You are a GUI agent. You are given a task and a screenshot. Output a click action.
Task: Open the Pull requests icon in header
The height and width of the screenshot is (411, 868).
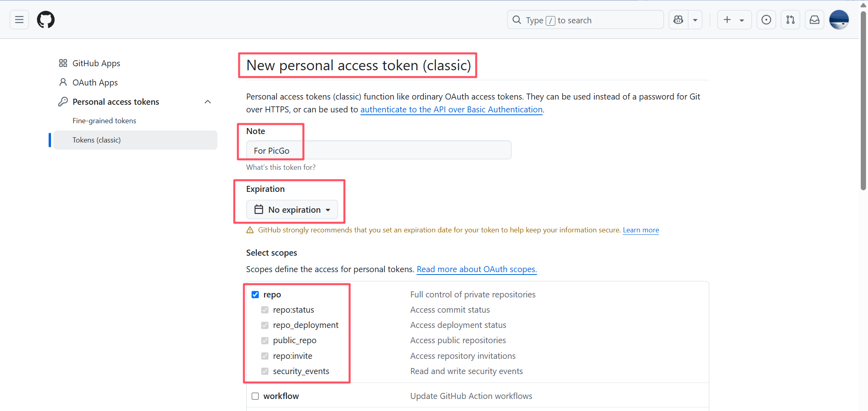(790, 20)
